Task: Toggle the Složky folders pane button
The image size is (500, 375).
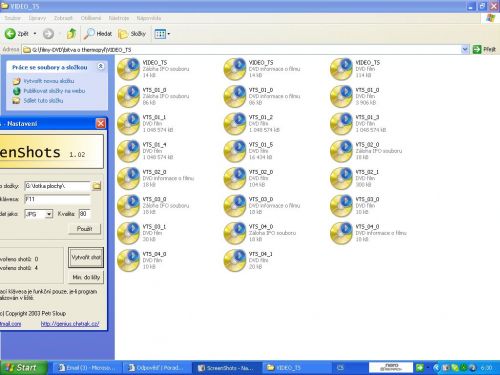Action: (132, 34)
